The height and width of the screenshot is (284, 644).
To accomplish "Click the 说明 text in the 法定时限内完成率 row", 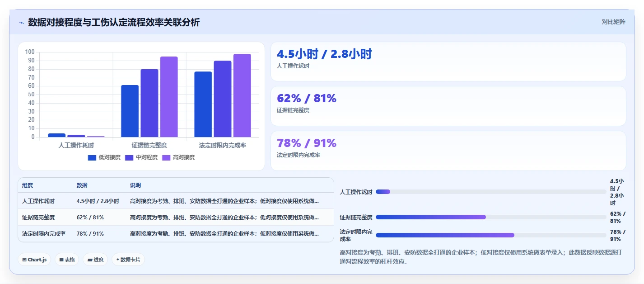I will tap(224, 234).
